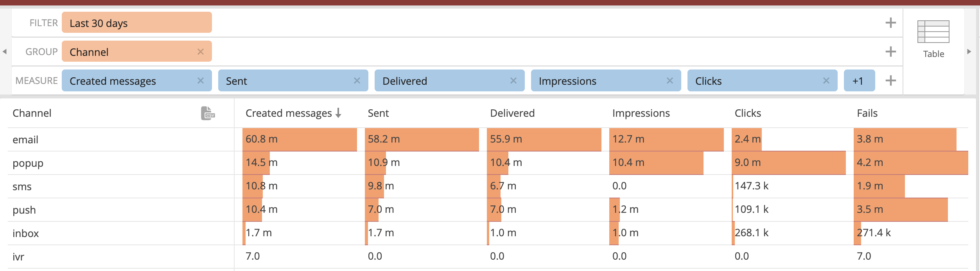This screenshot has height=271, width=980.
Task: Remove the Impressions measure chip
Action: [670, 80]
